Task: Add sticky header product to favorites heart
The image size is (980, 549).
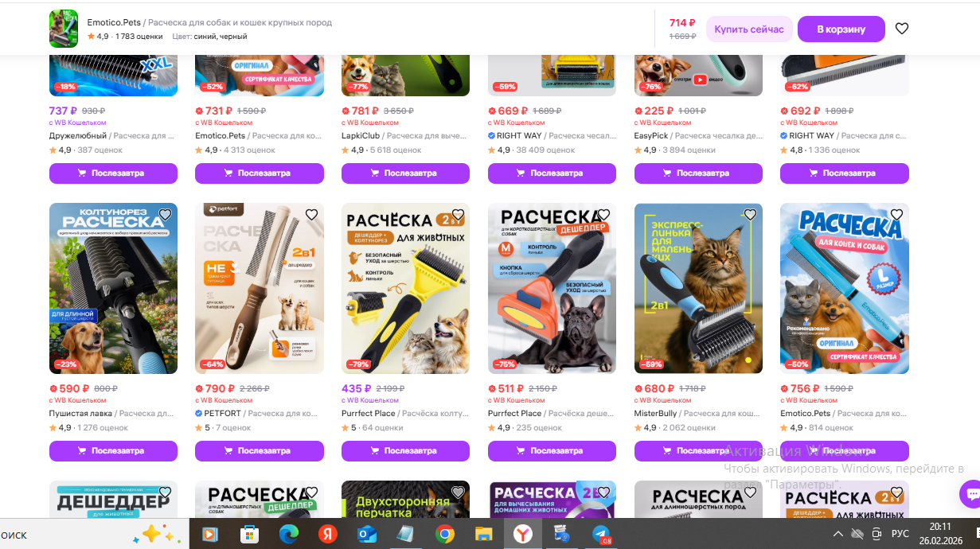Action: coord(902,29)
